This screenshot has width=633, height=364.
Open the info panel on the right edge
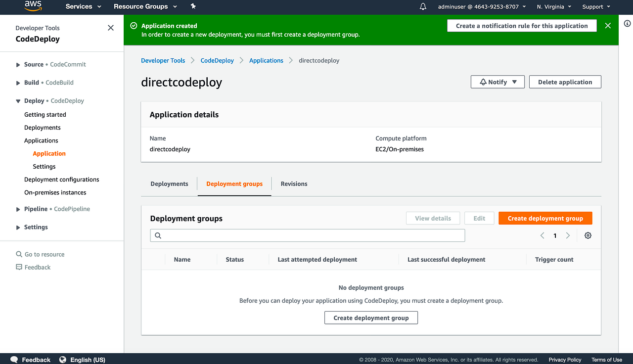click(627, 23)
